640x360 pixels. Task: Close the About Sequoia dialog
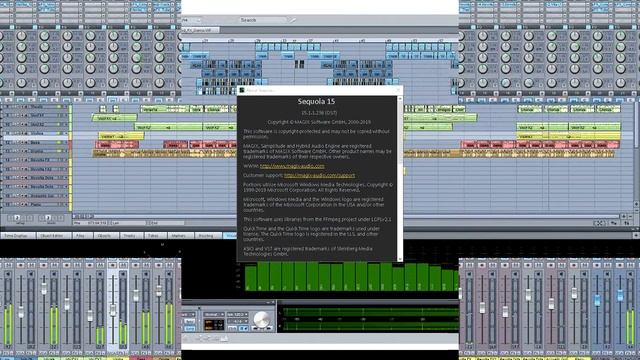(x=398, y=90)
